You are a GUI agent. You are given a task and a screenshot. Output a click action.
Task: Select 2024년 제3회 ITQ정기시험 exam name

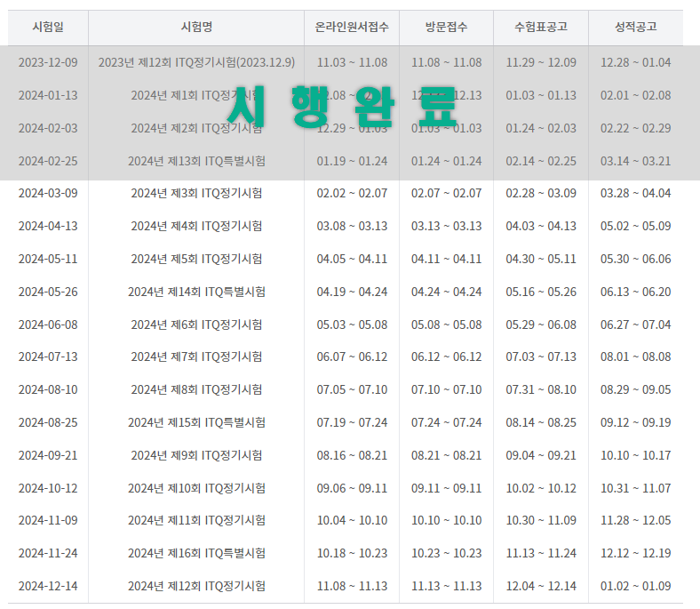point(196,194)
